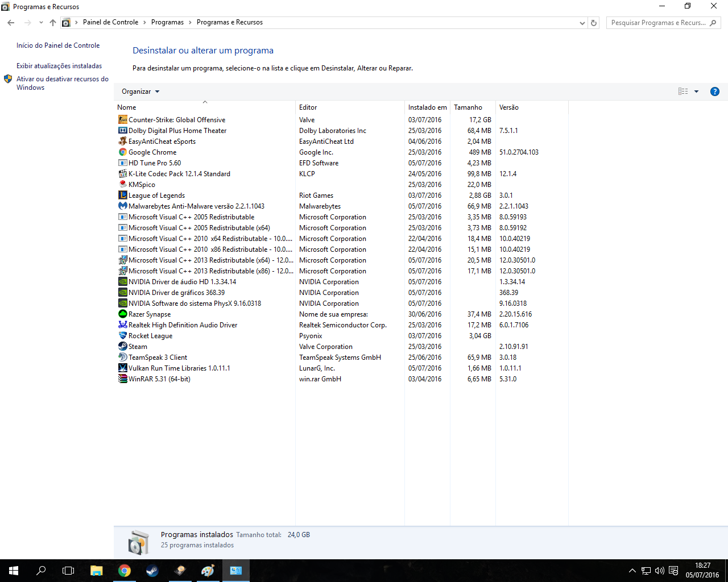Viewport: 728px width, 582px height.
Task: Sort by the Tamanho column header
Action: tap(473, 107)
